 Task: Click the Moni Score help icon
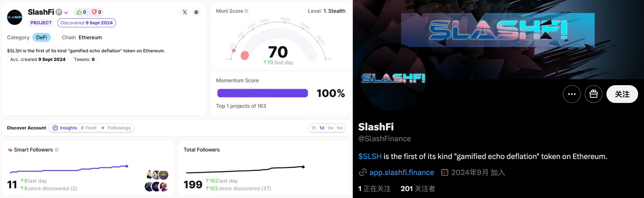point(246,11)
